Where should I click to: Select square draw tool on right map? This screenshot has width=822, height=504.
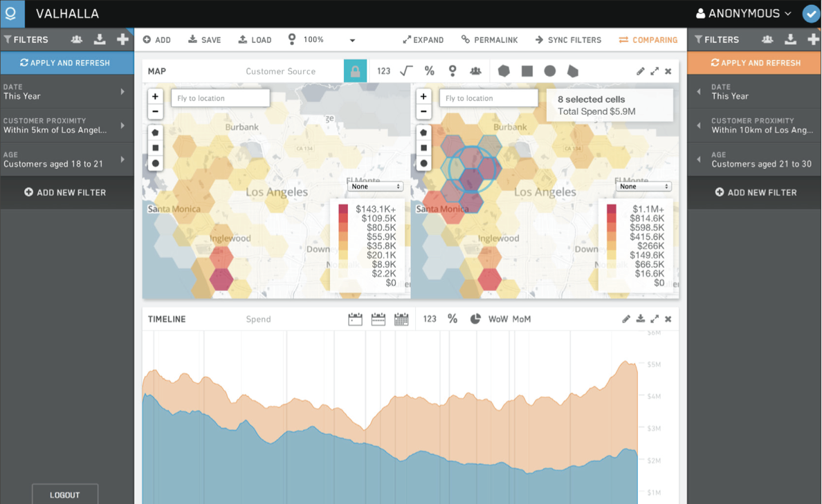[423, 148]
